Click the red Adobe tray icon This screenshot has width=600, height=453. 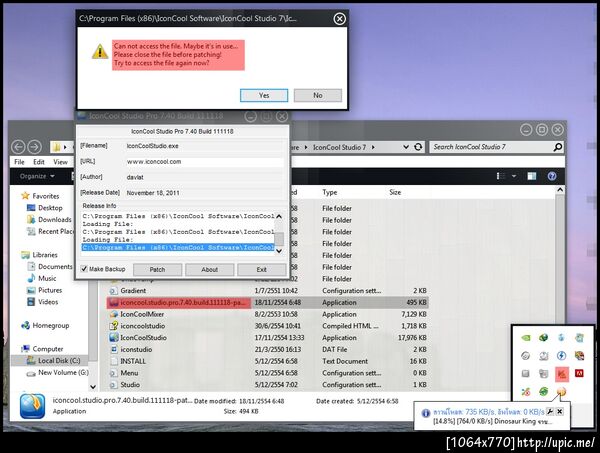[x=579, y=373]
